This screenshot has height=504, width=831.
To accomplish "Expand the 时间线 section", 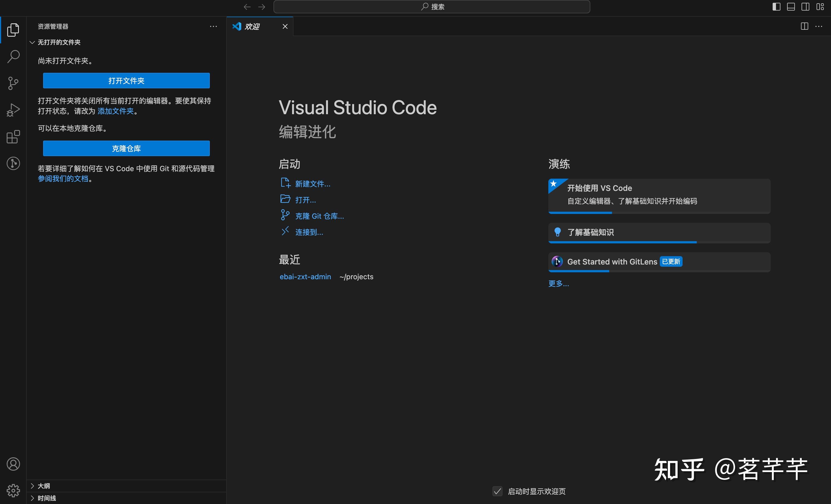I will 126,498.
